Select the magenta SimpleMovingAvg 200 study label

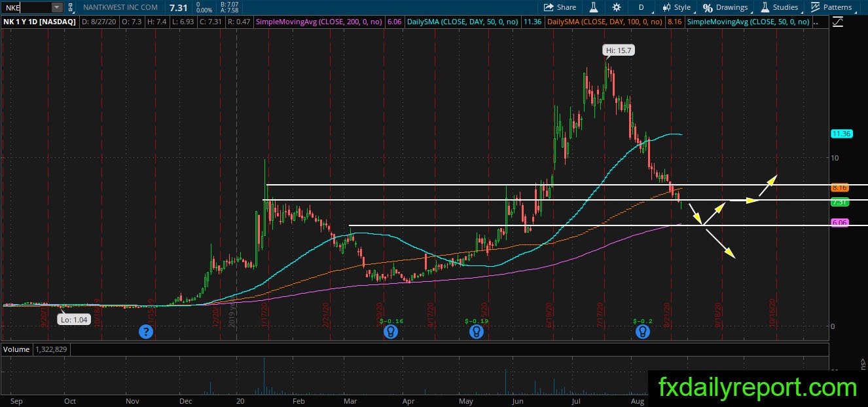pyautogui.click(x=320, y=22)
